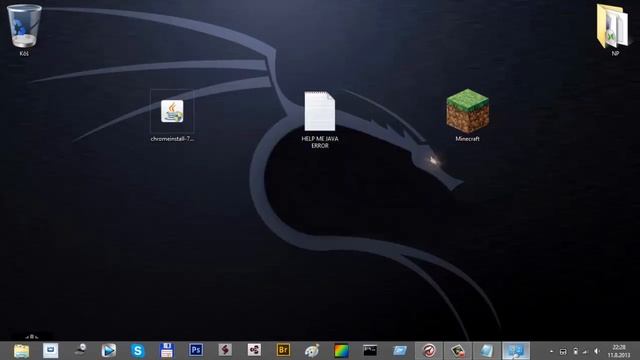
Task: Switch to the highlighted active taskbar window
Action: point(516,351)
